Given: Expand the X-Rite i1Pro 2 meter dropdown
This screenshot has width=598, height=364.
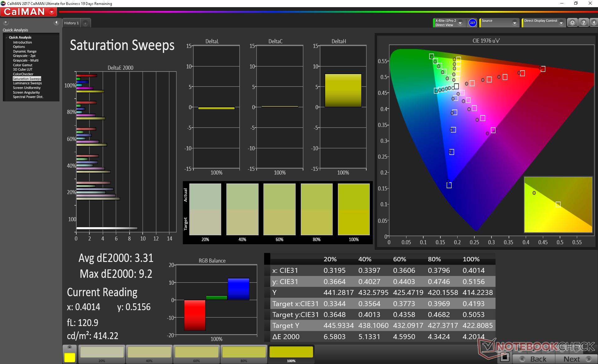Looking at the screenshot, I should coord(460,23).
